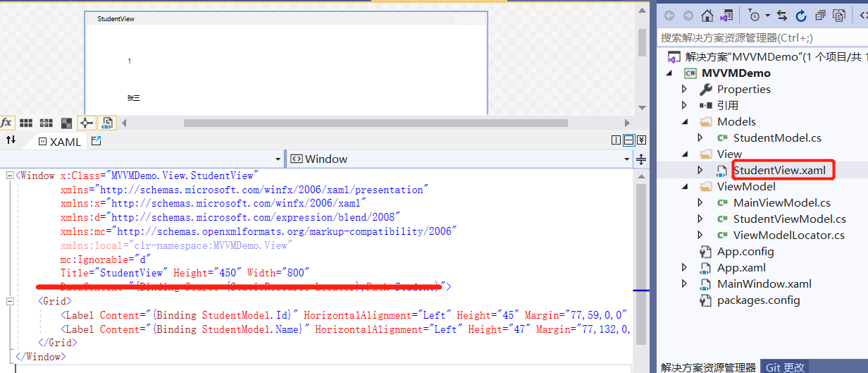Image resolution: width=868 pixels, height=373 pixels.
Task: Click the forward arrow in Solution Explorer toolbar
Action: tap(688, 16)
